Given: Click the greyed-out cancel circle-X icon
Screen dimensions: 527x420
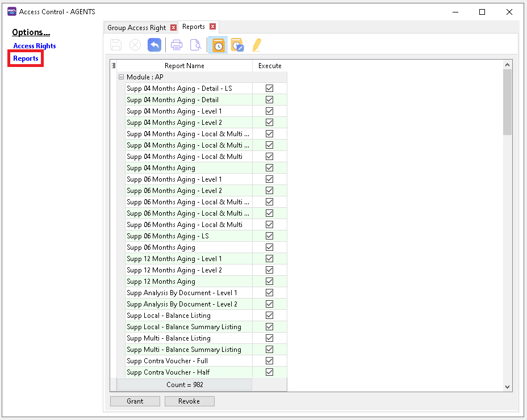Looking at the screenshot, I should [x=135, y=45].
